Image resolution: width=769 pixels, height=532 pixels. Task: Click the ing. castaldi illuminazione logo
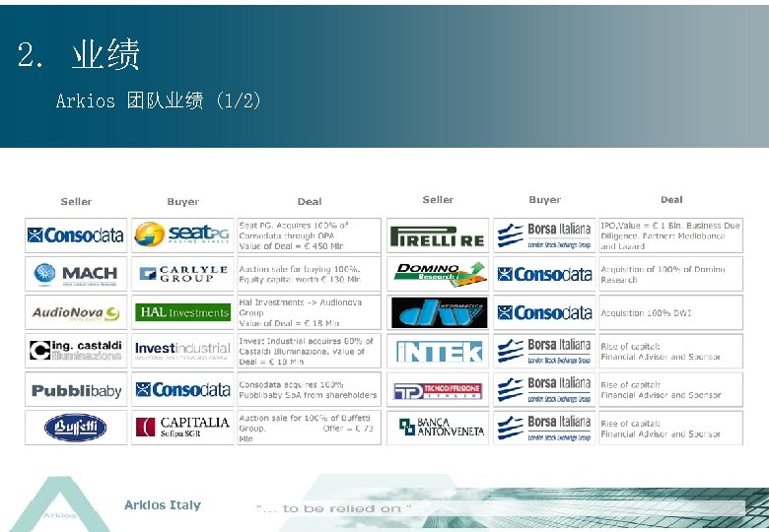[76, 351]
